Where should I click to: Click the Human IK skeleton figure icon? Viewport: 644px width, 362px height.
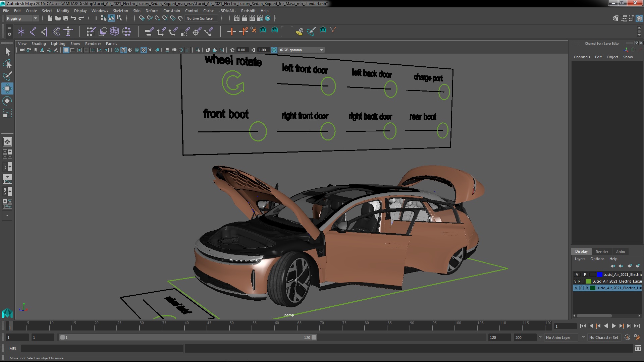(68, 32)
